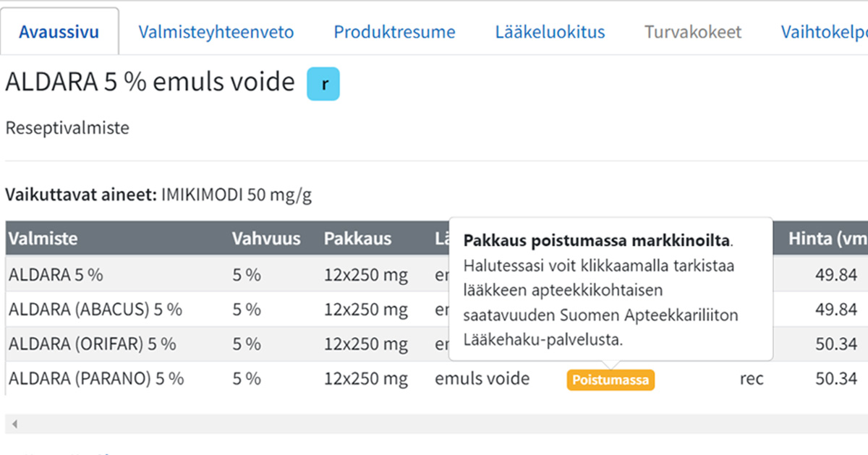Viewport: 868px width, 455px height.
Task: Click the 'rec' cell in the PARANO row
Action: 752,378
